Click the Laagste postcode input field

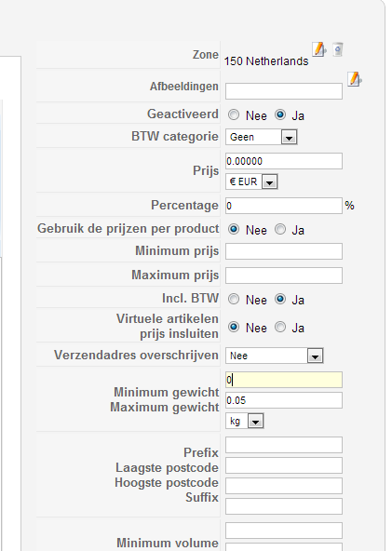[x=284, y=465]
